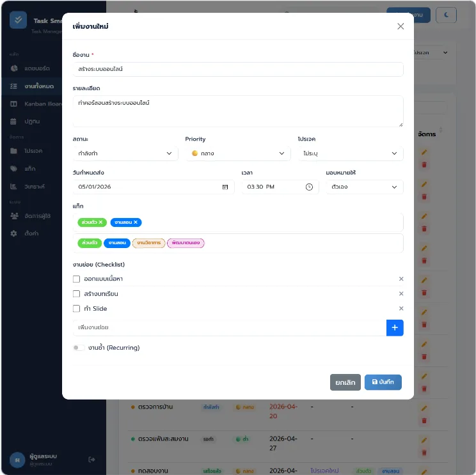Click the โปรเจคใหม่ project link
The height and width of the screenshot is (475, 476).
pyautogui.click(x=324, y=471)
